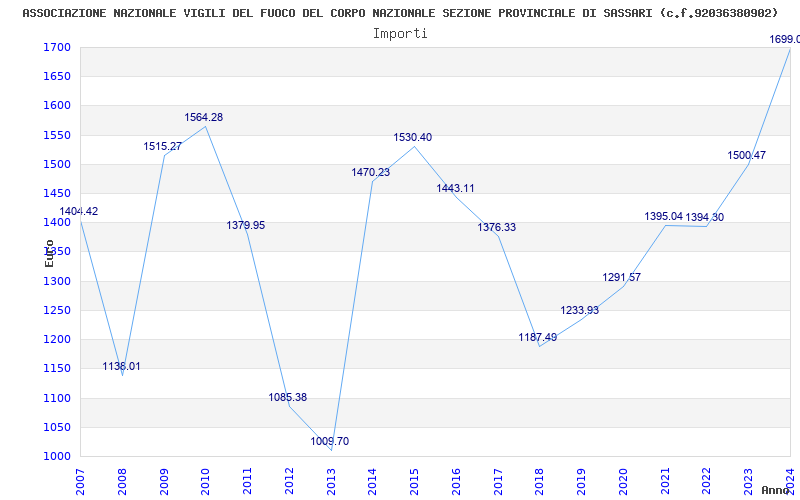The width and height of the screenshot is (800, 500).
Task: Select the 1085.38 data label
Action: pyautogui.click(x=288, y=397)
